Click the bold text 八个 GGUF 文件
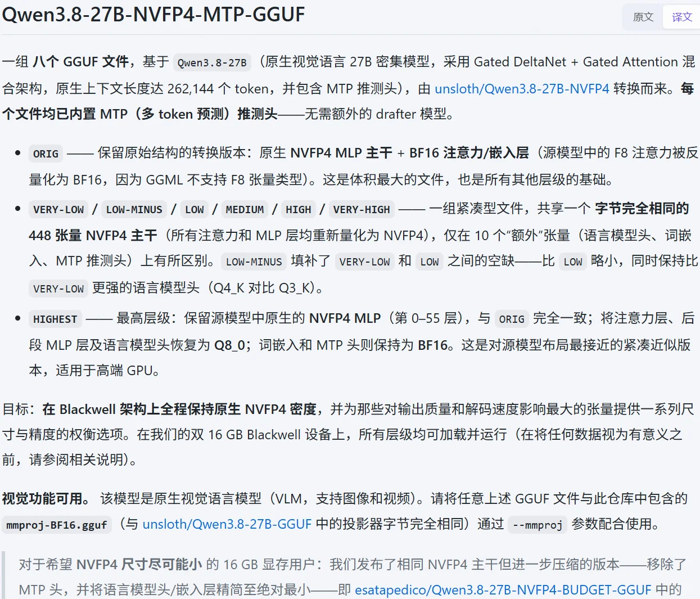 (81, 61)
